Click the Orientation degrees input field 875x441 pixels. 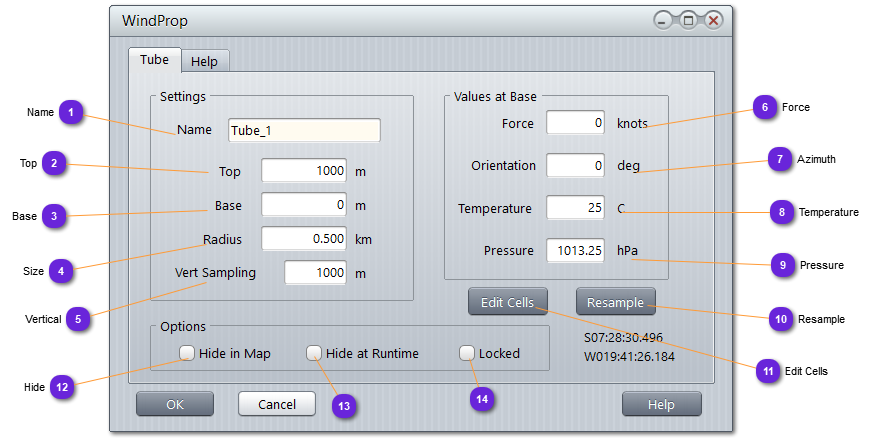coord(576,166)
